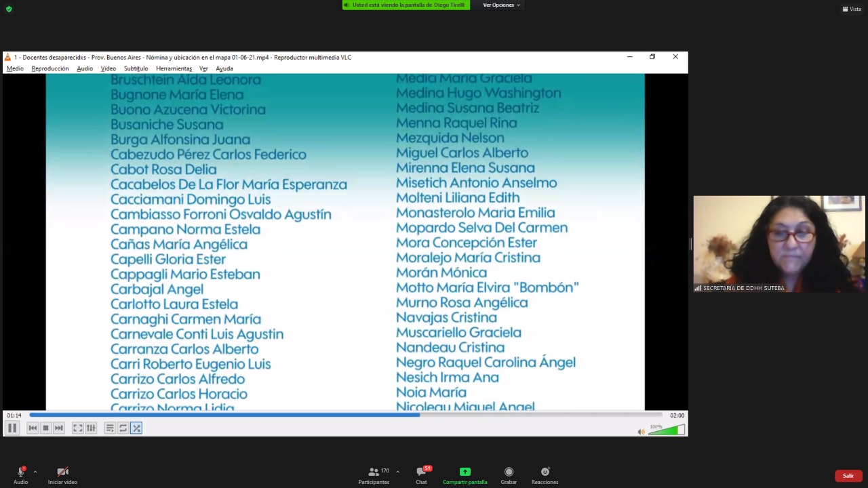
Task: Skip to next media in VLC
Action: (59, 428)
